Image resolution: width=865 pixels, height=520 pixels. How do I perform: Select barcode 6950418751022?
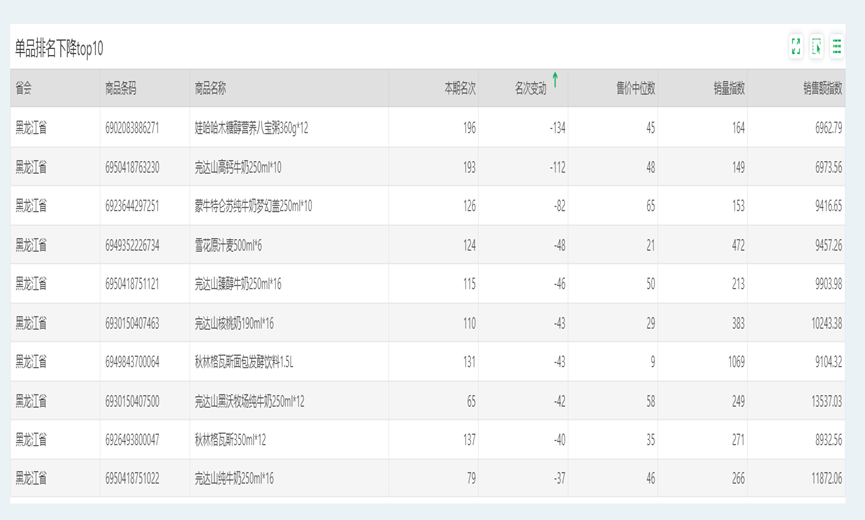coord(132,478)
